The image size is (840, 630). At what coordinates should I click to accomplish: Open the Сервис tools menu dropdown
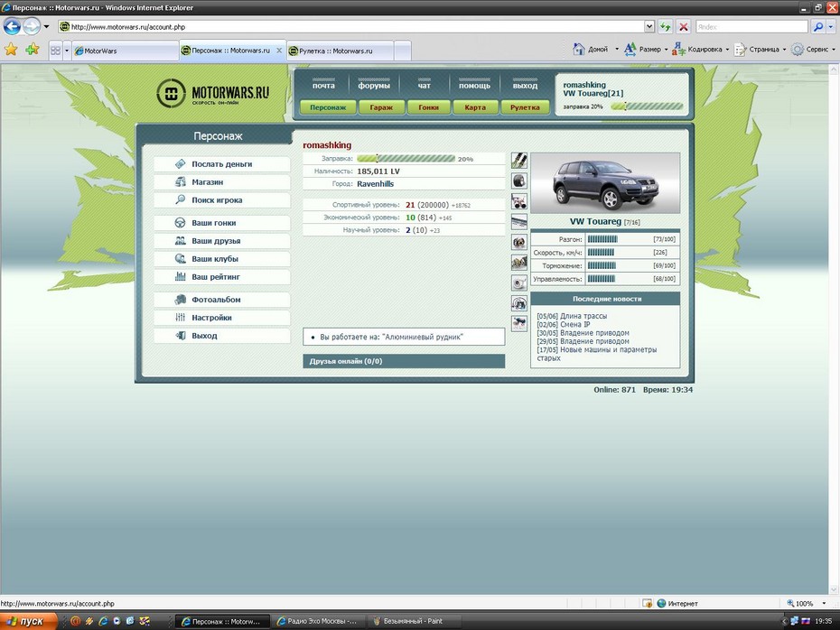833,50
